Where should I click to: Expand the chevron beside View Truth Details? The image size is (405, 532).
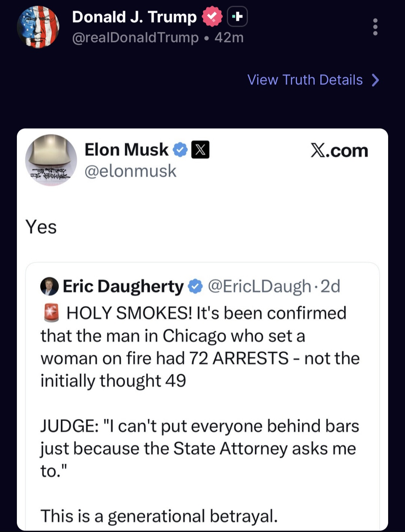pos(375,80)
